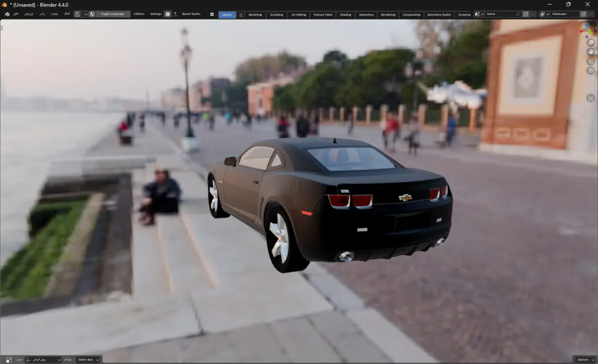Switch to the Layout workspace tab
The image size is (598, 364).
click(x=227, y=15)
